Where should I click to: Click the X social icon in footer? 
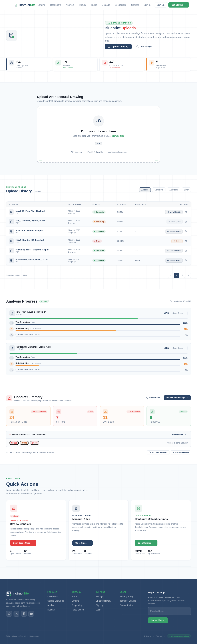(x=16, y=614)
